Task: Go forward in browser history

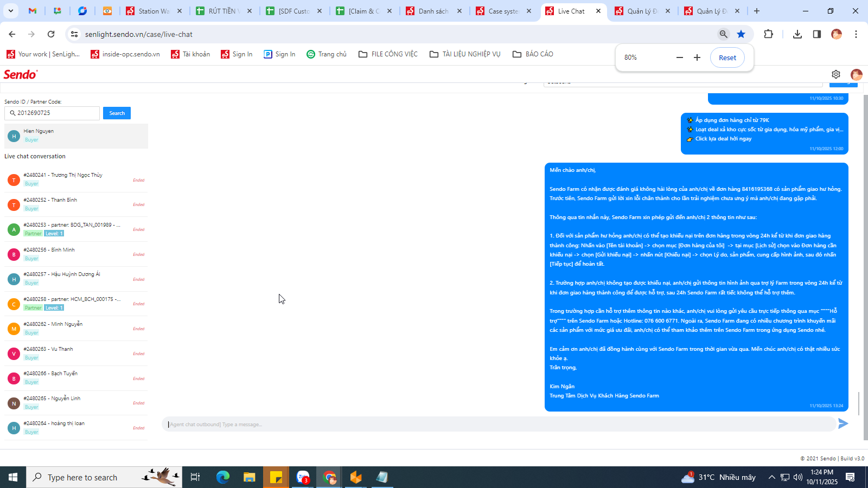Action: click(x=31, y=34)
